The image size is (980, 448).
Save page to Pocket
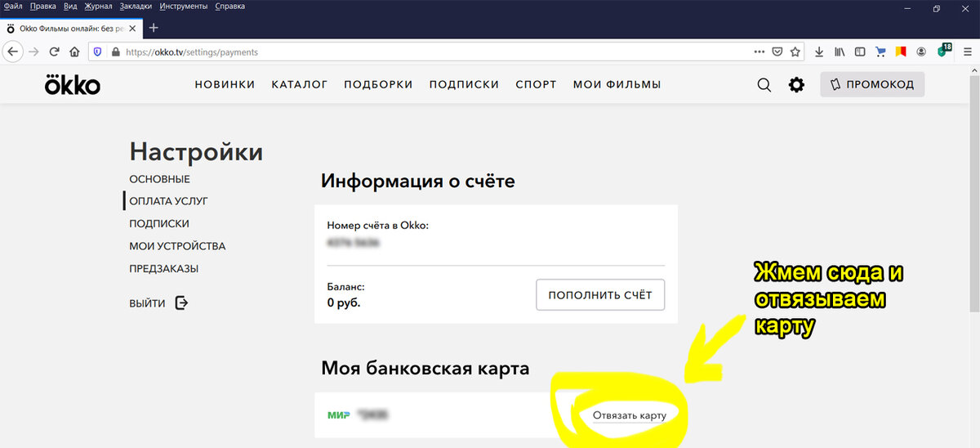778,52
